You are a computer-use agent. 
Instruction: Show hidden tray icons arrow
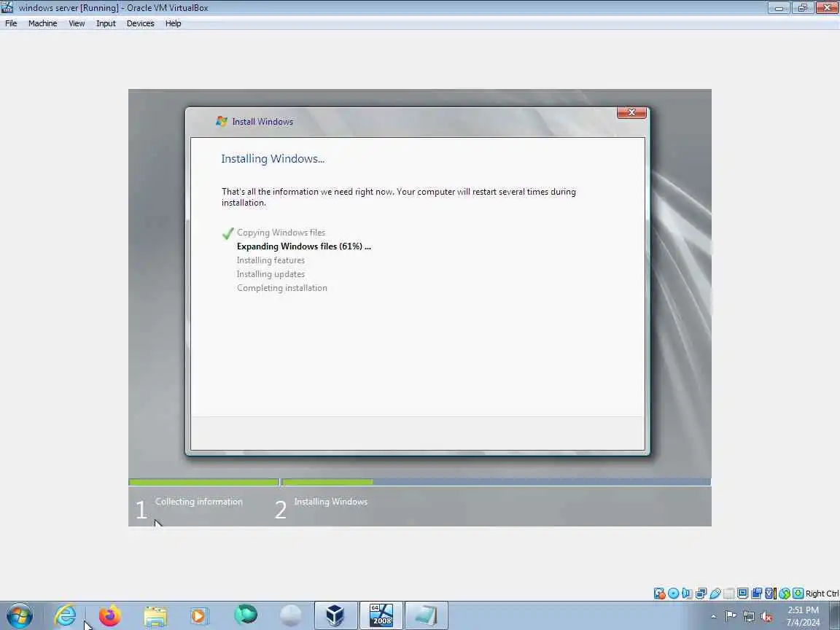714,616
